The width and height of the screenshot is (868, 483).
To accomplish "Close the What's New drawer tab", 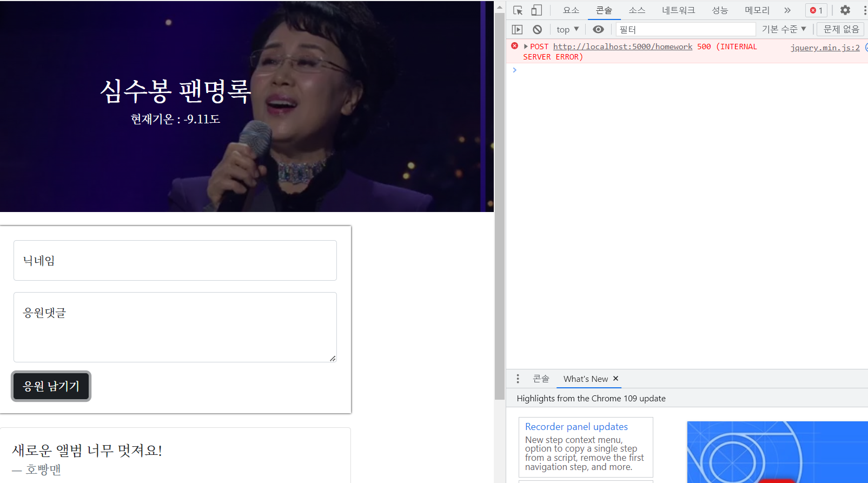I will tap(615, 379).
